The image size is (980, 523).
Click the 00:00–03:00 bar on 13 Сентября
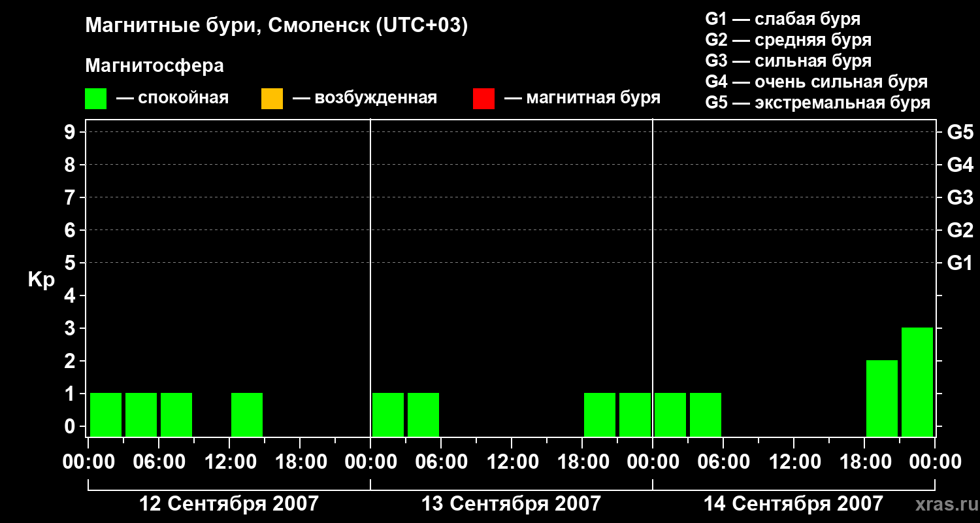click(388, 414)
